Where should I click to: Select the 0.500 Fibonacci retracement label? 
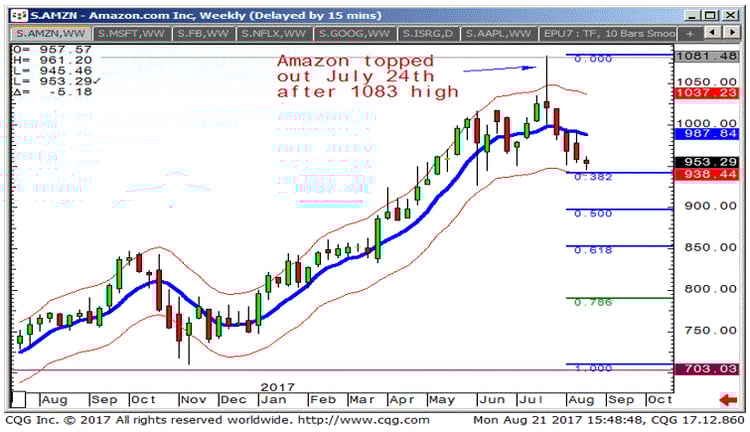click(x=593, y=213)
